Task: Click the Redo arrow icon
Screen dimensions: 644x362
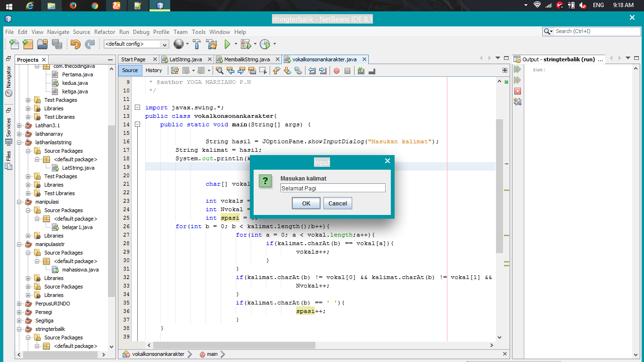Action: 90,44
